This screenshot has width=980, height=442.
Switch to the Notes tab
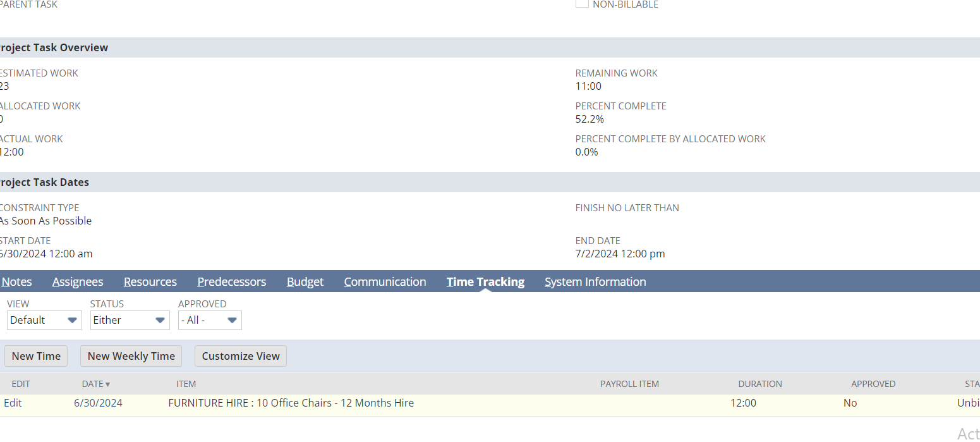(x=16, y=282)
